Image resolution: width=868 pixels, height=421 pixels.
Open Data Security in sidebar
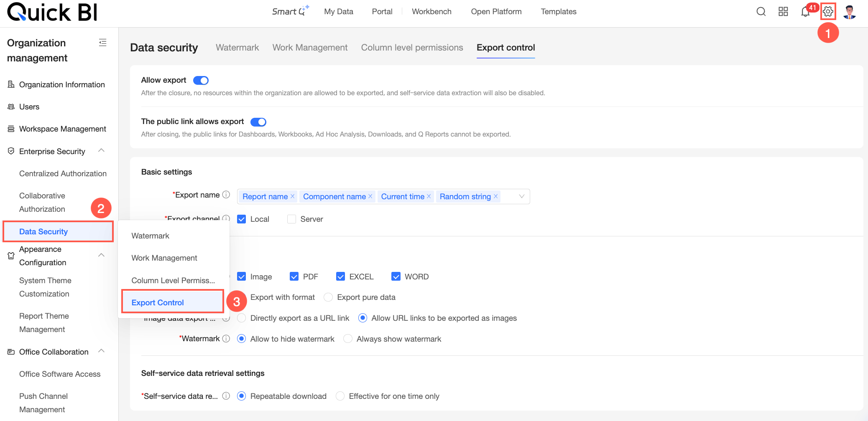point(59,231)
